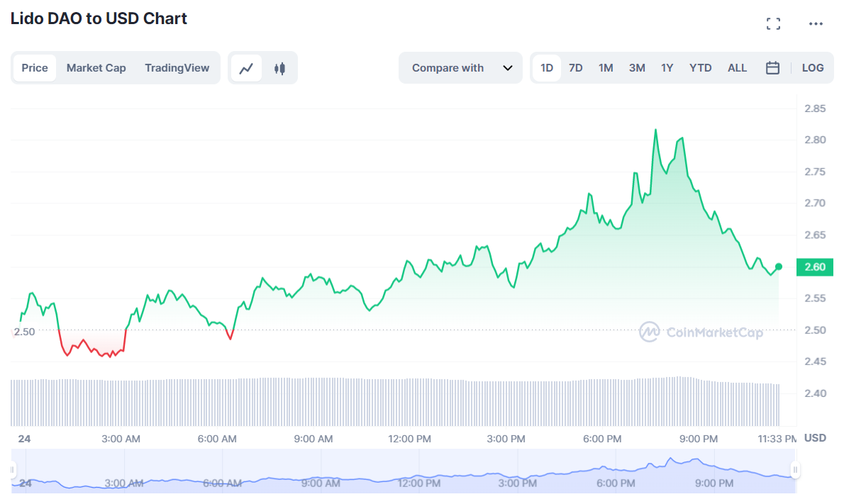Click the 11:33 PM axis label
Viewport: 844px width, 504px height.
coord(777,439)
